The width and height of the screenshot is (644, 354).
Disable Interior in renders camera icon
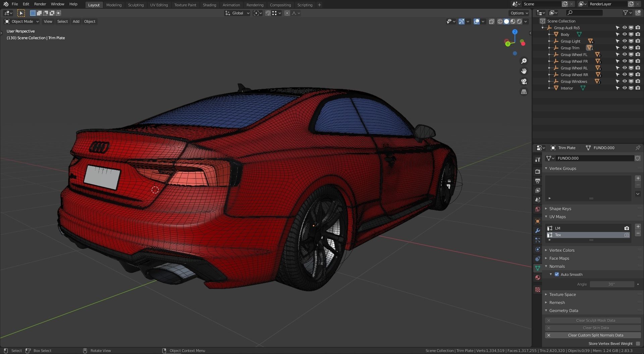click(638, 88)
